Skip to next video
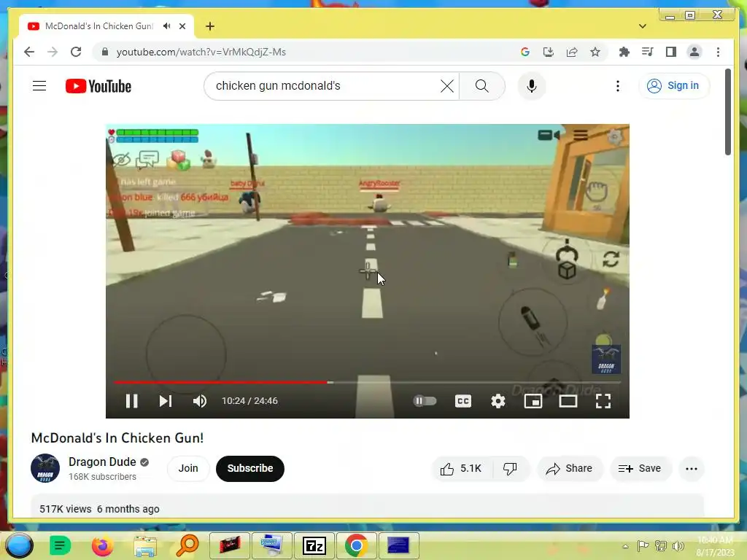The width and height of the screenshot is (747, 560). (166, 401)
